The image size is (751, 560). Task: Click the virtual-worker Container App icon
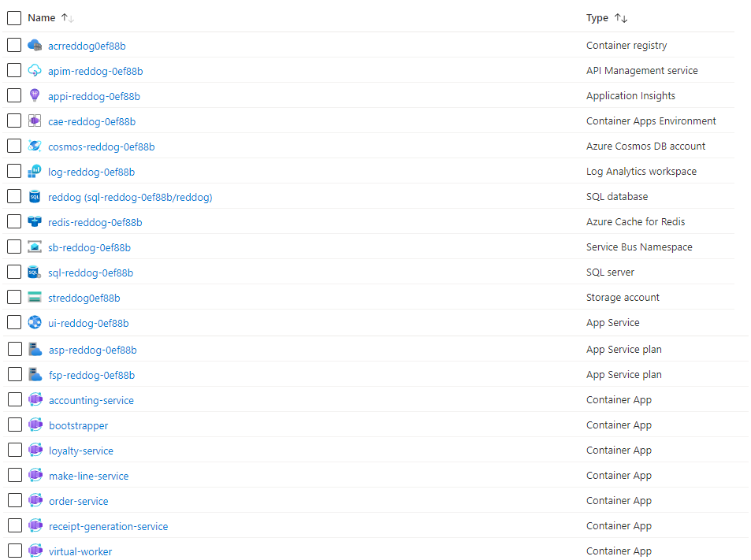click(x=35, y=551)
